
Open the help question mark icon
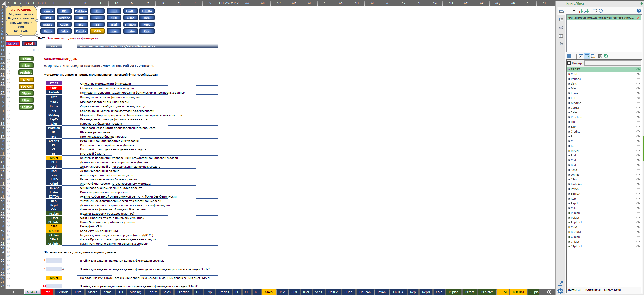click(639, 11)
